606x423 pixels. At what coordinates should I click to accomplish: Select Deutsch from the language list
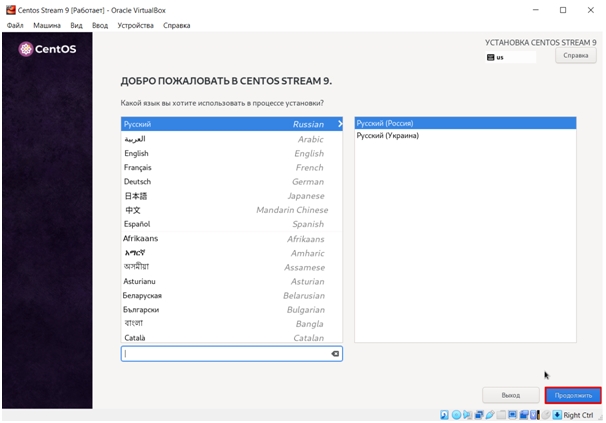(x=137, y=182)
